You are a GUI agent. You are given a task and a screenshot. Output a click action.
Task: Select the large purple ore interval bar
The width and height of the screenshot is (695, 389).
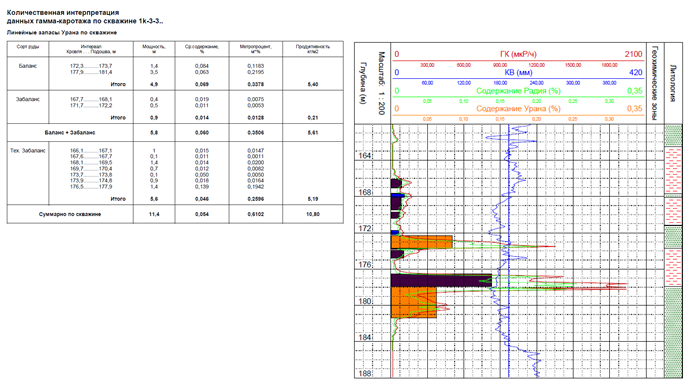click(x=441, y=281)
